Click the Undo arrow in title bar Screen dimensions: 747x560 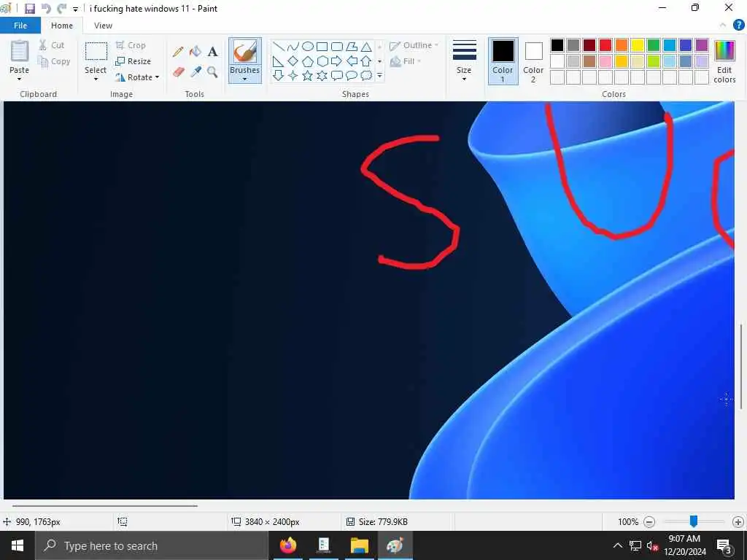pyautogui.click(x=46, y=9)
